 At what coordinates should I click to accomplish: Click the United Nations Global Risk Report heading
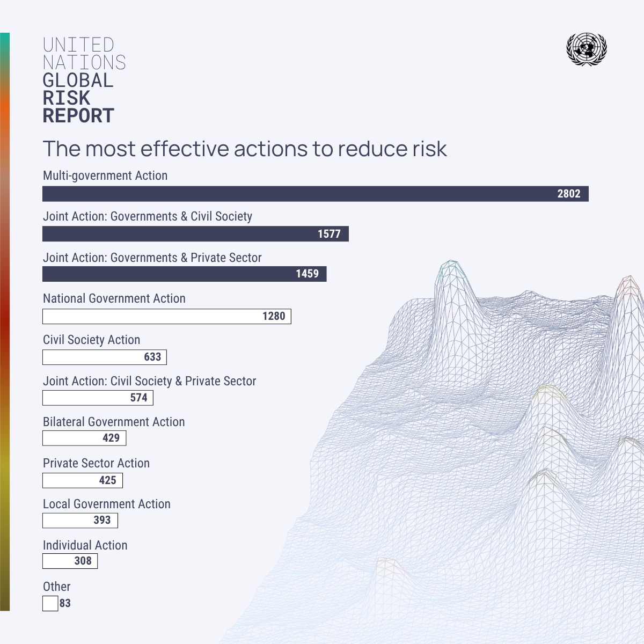(84, 80)
